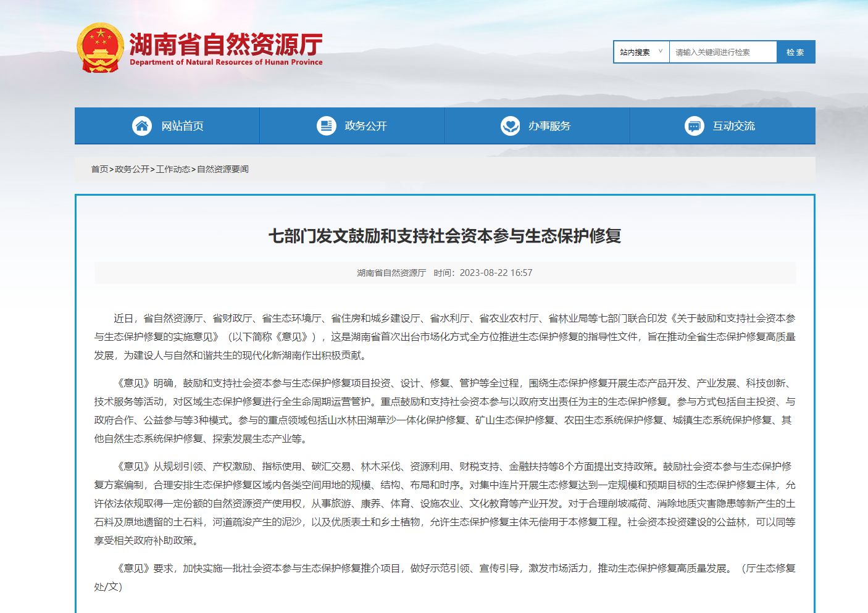Click the chat bubble icon beside 互动交流
The height and width of the screenshot is (613, 868).
click(x=694, y=126)
